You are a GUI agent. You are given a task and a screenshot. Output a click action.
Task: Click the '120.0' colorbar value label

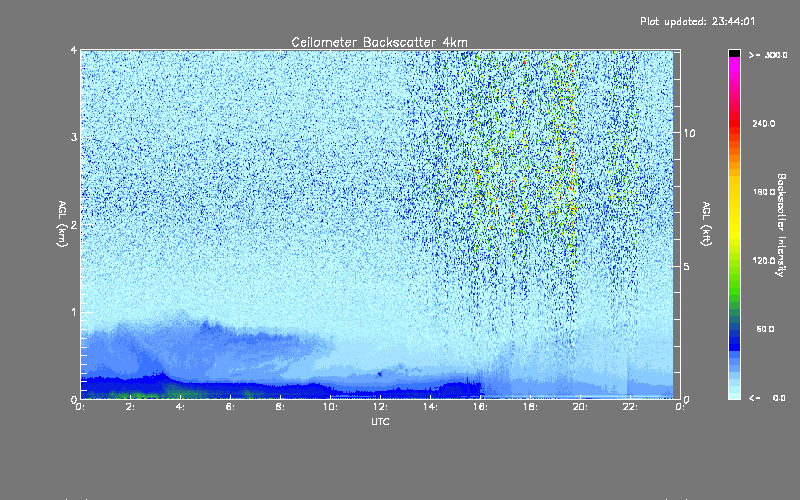[764, 260]
